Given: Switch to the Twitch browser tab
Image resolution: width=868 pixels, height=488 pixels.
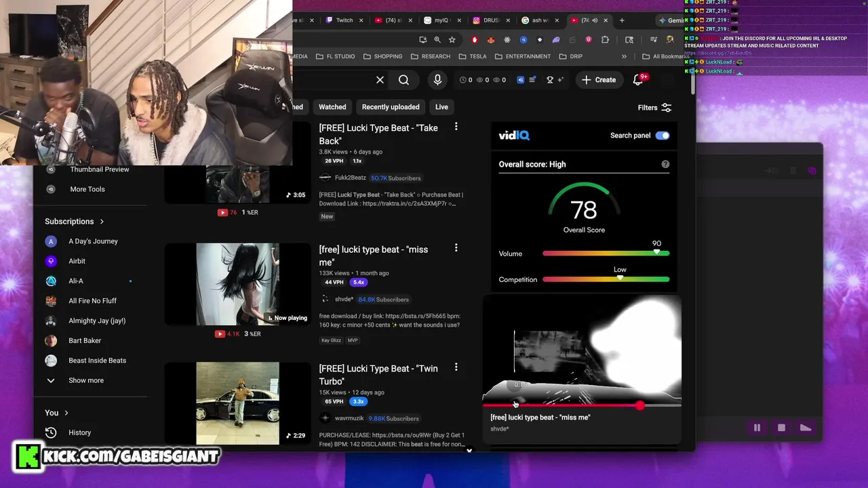Looking at the screenshot, I should click(x=344, y=20).
